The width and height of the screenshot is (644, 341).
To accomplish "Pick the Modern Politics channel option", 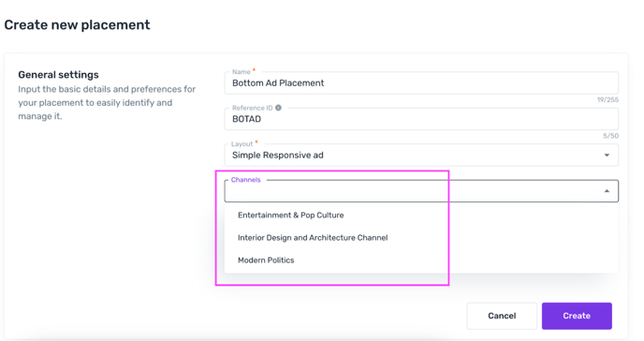I will [x=266, y=260].
